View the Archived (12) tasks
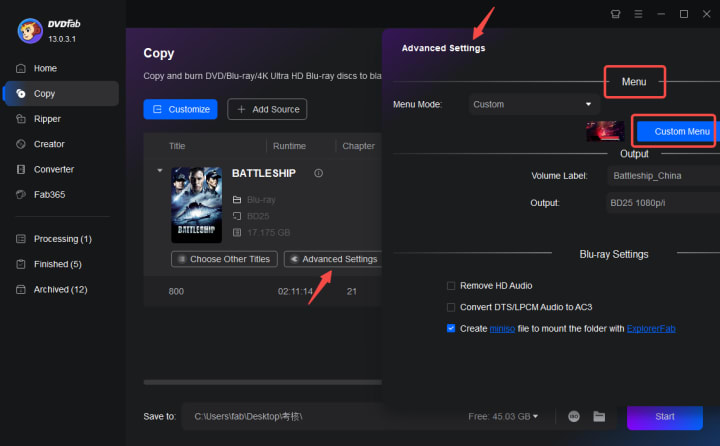 (61, 289)
